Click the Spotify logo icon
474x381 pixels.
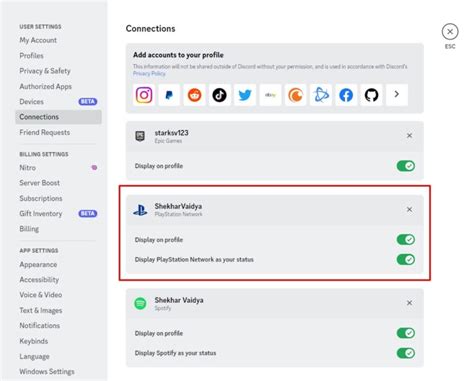[x=140, y=303]
